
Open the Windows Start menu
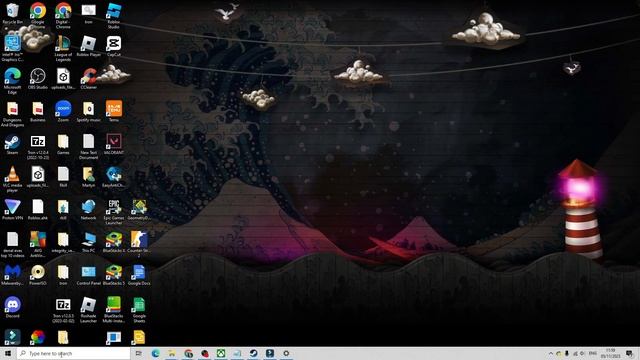8,353
